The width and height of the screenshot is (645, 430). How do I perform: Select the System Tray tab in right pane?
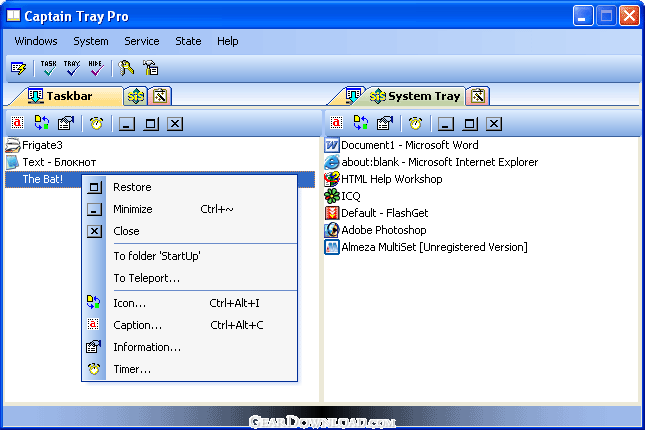click(x=415, y=96)
